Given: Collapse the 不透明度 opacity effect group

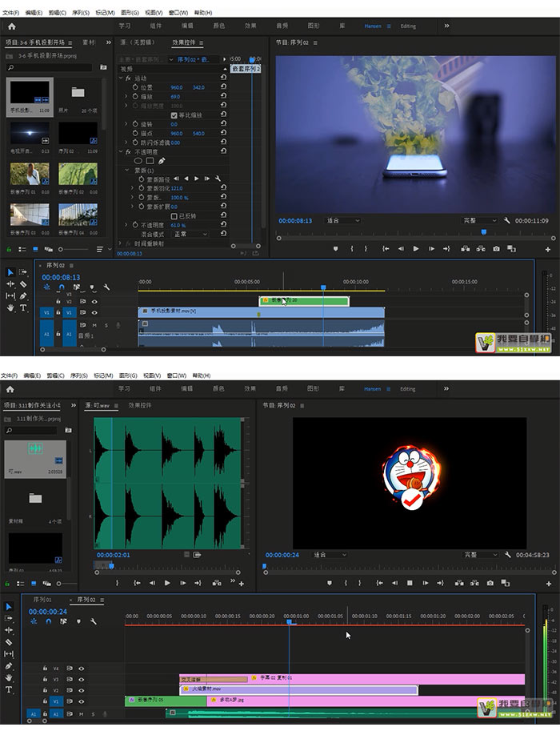Looking at the screenshot, I should point(121,152).
